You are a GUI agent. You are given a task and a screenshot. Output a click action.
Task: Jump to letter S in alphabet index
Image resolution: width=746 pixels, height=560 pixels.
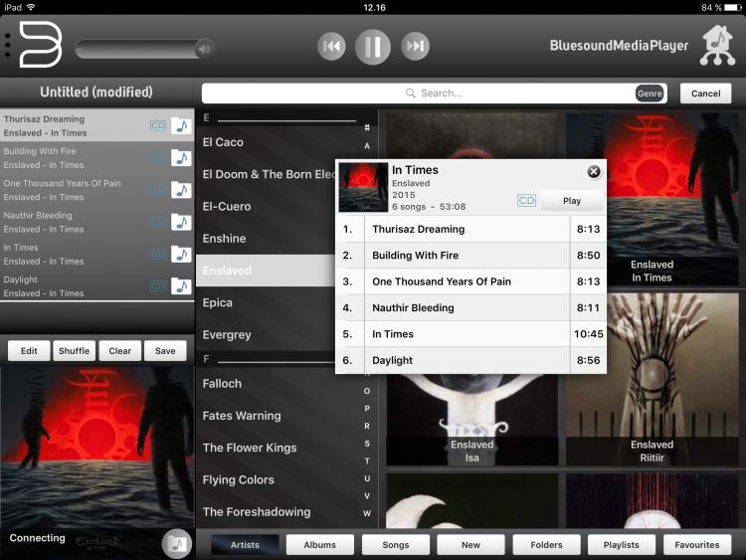[367, 444]
